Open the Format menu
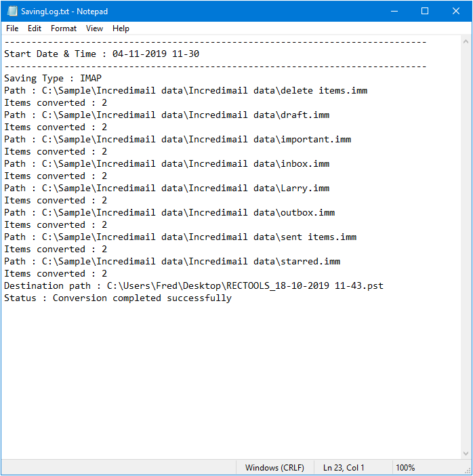This screenshot has width=473, height=476. point(64,28)
